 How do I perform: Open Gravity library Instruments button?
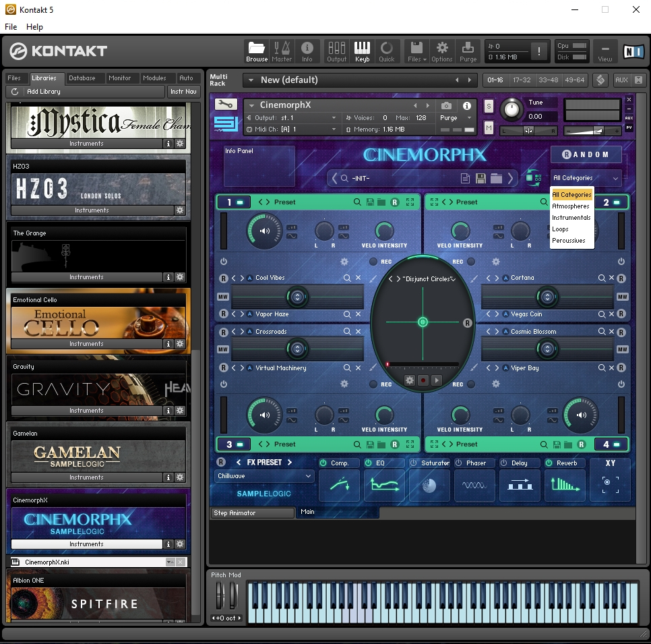pos(86,411)
